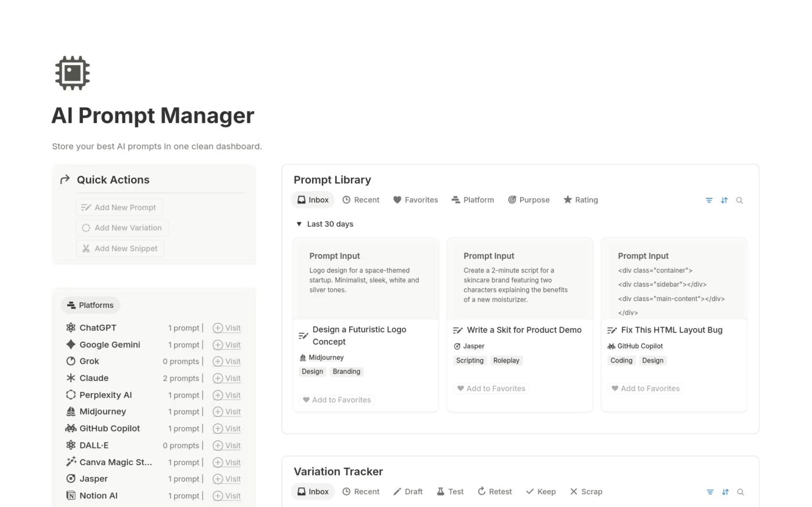Open the Platforms view selector
The width and height of the screenshot is (812, 507).
coord(90,305)
